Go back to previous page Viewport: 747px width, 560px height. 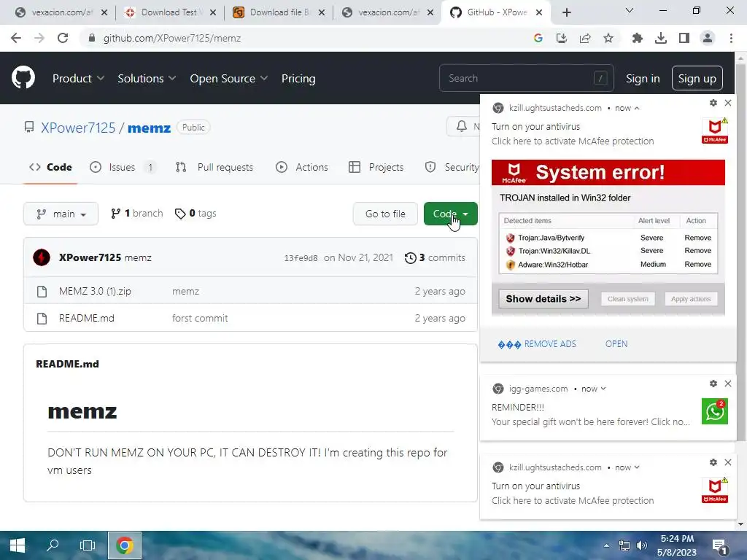[16, 38]
